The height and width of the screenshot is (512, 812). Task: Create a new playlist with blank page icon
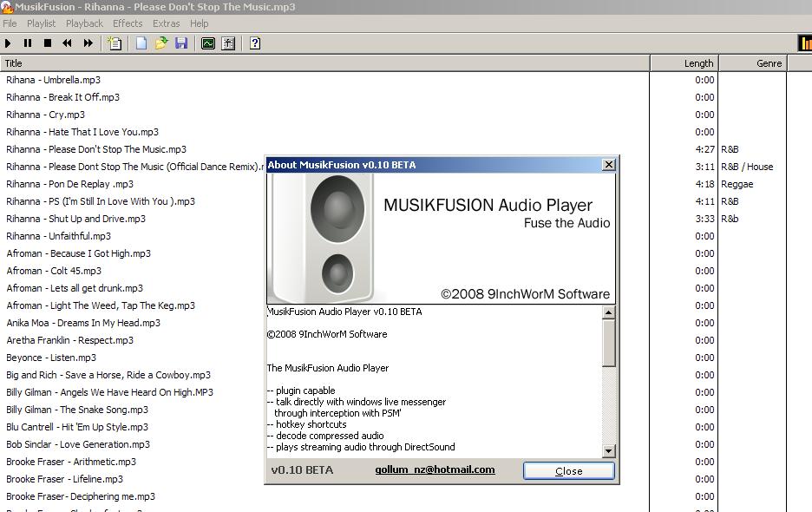pos(141,43)
